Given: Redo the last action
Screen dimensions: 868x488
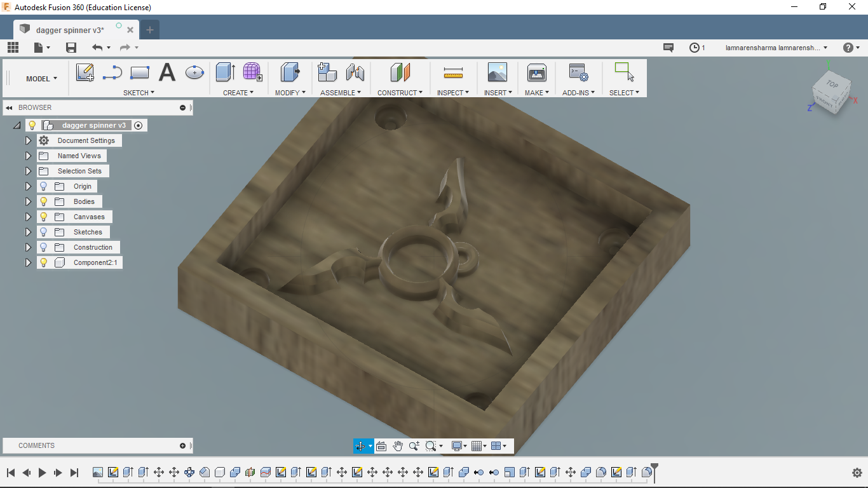Looking at the screenshot, I should [x=125, y=48].
